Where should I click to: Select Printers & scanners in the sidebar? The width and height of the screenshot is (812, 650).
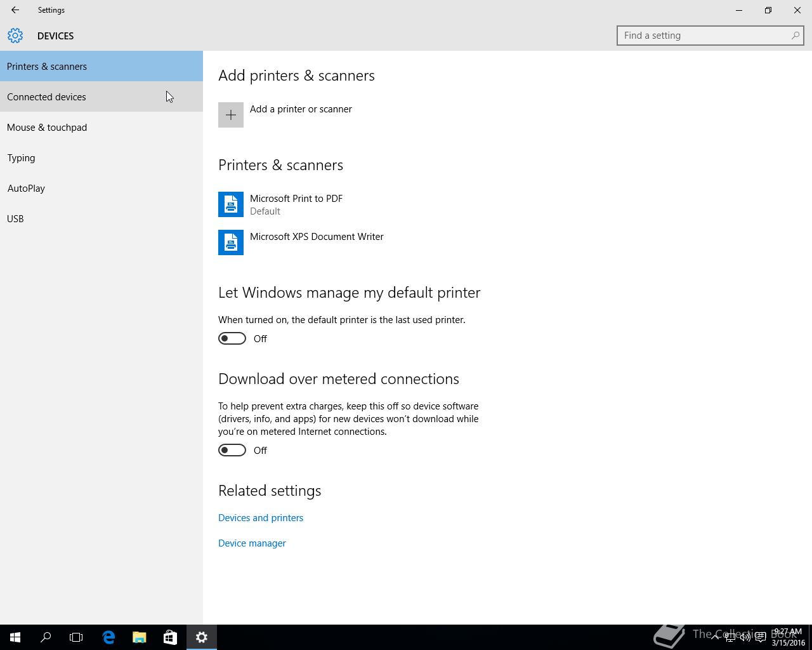coord(101,66)
